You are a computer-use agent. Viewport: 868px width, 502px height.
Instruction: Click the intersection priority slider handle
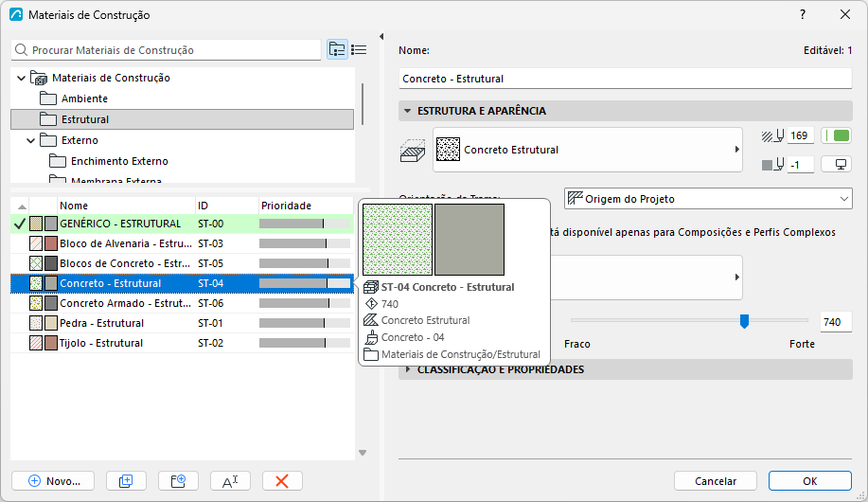click(x=745, y=321)
